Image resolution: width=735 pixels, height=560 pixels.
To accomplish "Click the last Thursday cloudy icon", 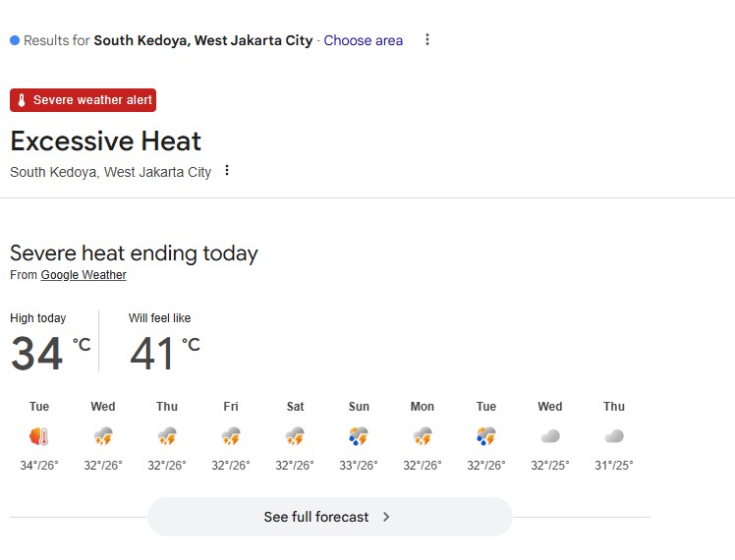I will (x=614, y=436).
